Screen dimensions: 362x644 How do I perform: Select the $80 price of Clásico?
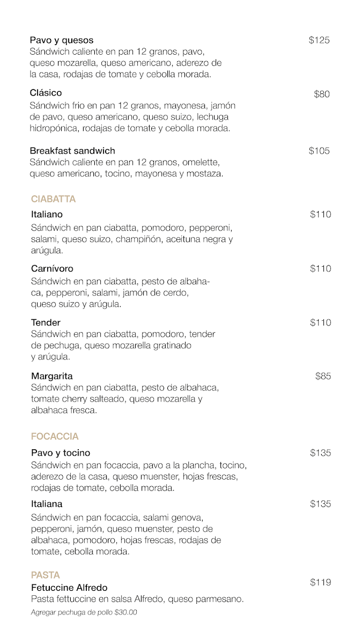click(322, 94)
